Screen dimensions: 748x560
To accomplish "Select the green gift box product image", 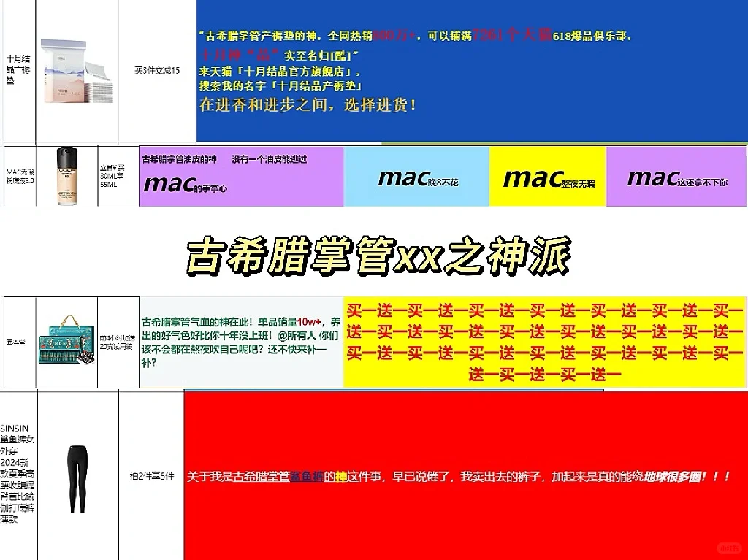I will click(x=66, y=340).
